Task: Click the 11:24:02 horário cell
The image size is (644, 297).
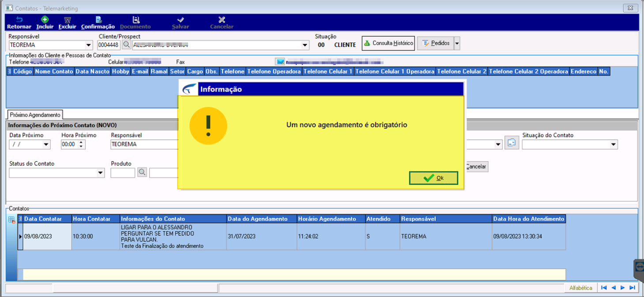Action: pos(331,236)
